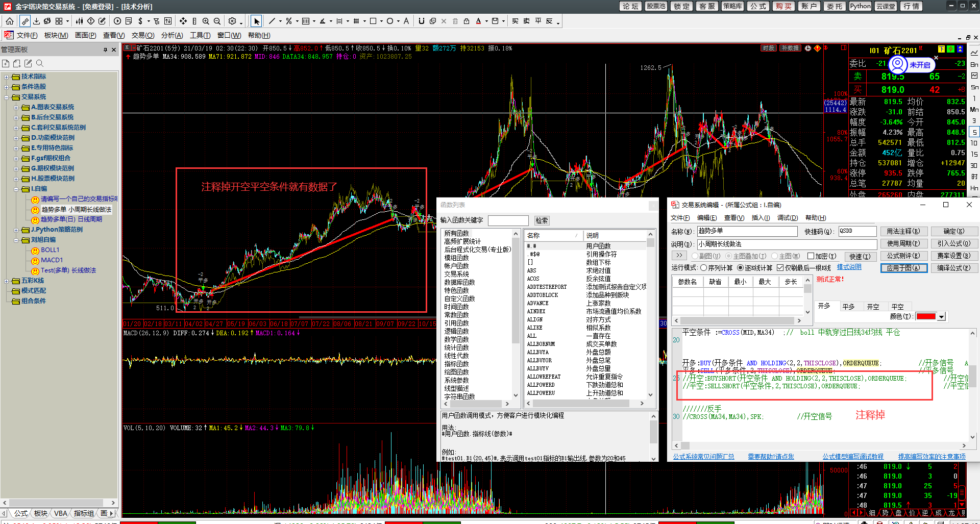Click the 输入函数关键字 input field
This screenshot has width=980, height=524.
point(508,220)
